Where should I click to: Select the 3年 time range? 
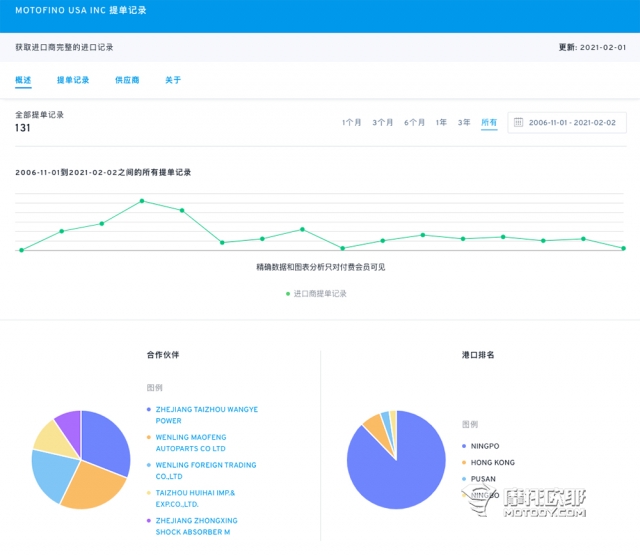tap(464, 122)
